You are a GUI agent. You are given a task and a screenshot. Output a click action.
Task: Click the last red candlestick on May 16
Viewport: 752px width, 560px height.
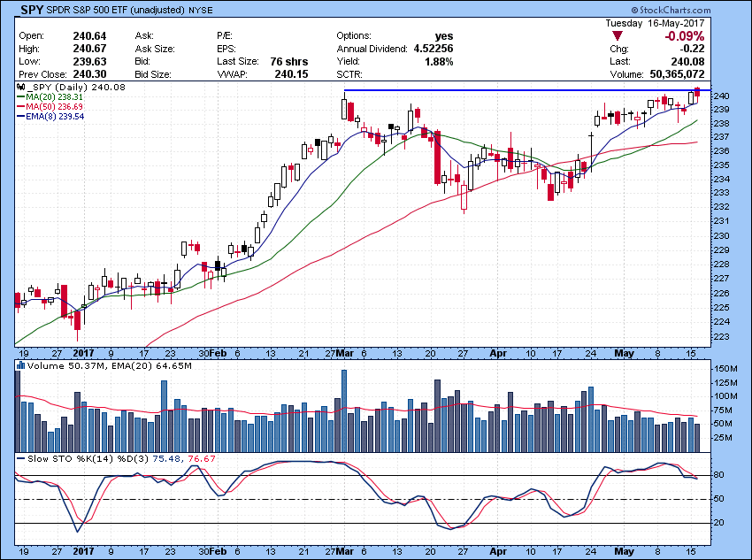click(x=697, y=94)
